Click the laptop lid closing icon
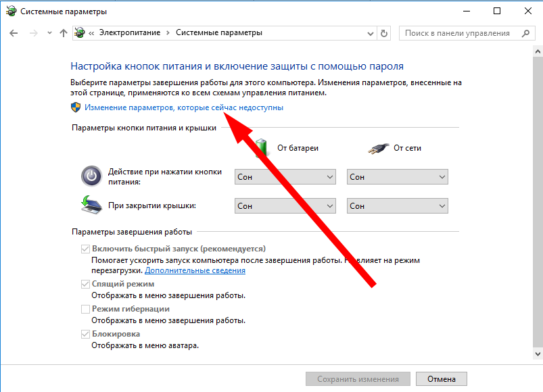This screenshot has width=543, height=392. (x=91, y=205)
